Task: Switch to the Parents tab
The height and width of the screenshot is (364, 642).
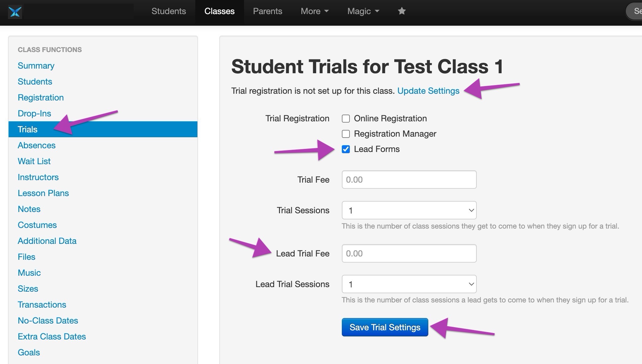Action: [267, 11]
